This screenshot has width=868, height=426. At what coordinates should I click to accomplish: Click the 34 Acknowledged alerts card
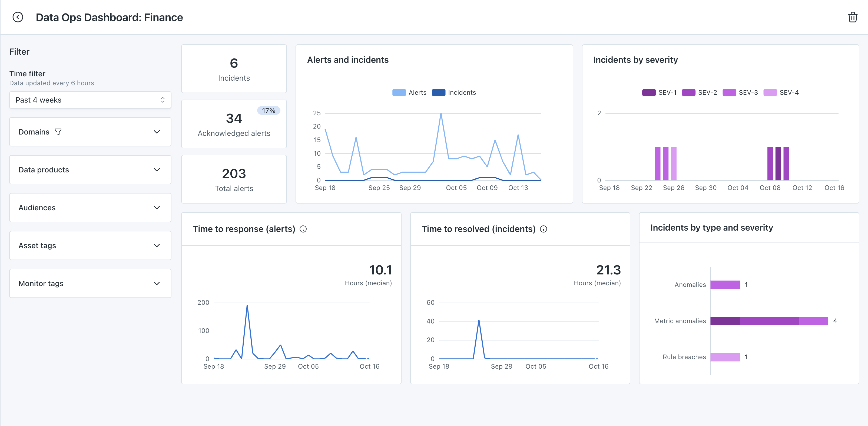[234, 124]
